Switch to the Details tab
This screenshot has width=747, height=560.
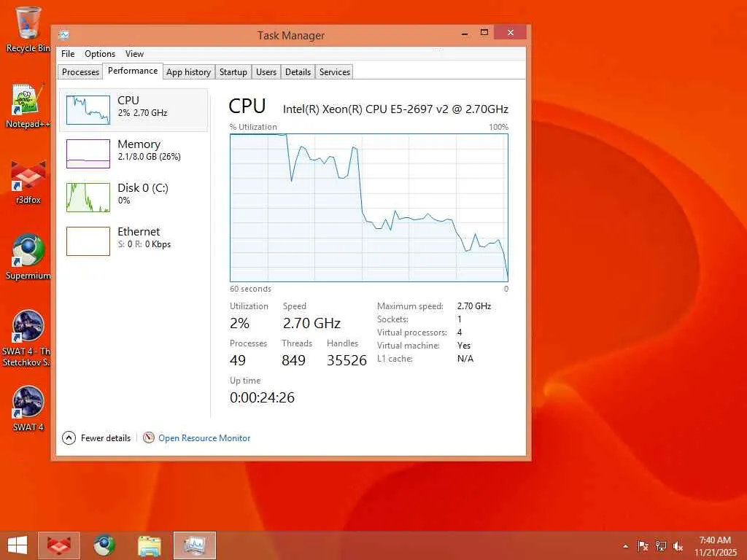(298, 72)
